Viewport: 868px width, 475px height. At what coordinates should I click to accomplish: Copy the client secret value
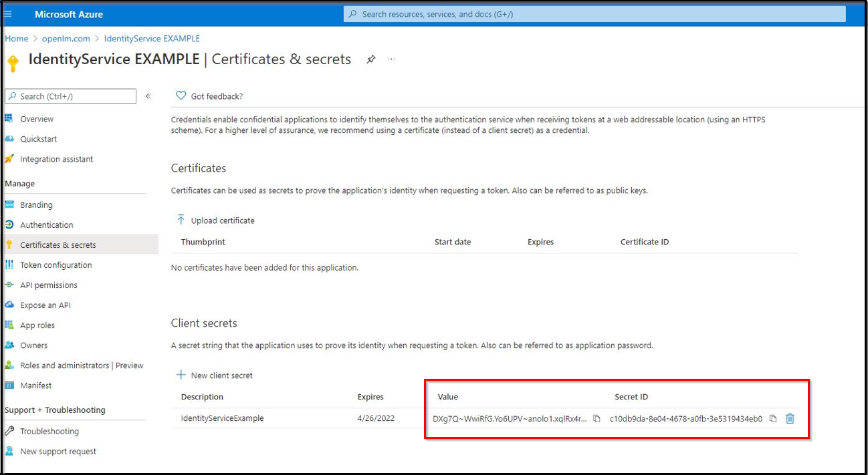tap(596, 419)
